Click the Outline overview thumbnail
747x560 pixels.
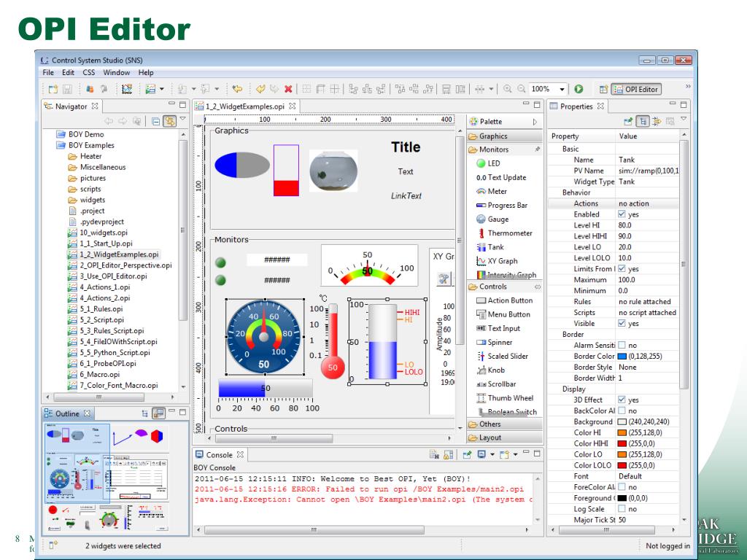pos(107,478)
